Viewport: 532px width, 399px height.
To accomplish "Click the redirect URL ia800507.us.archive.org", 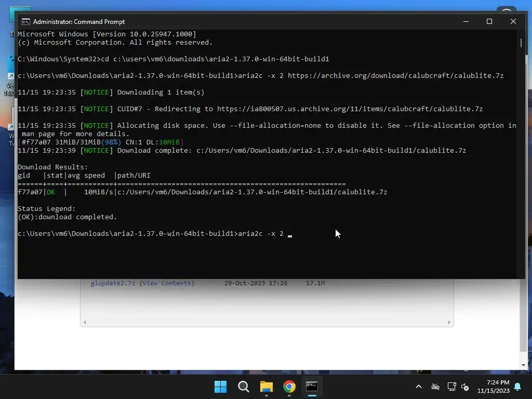I will (350, 109).
